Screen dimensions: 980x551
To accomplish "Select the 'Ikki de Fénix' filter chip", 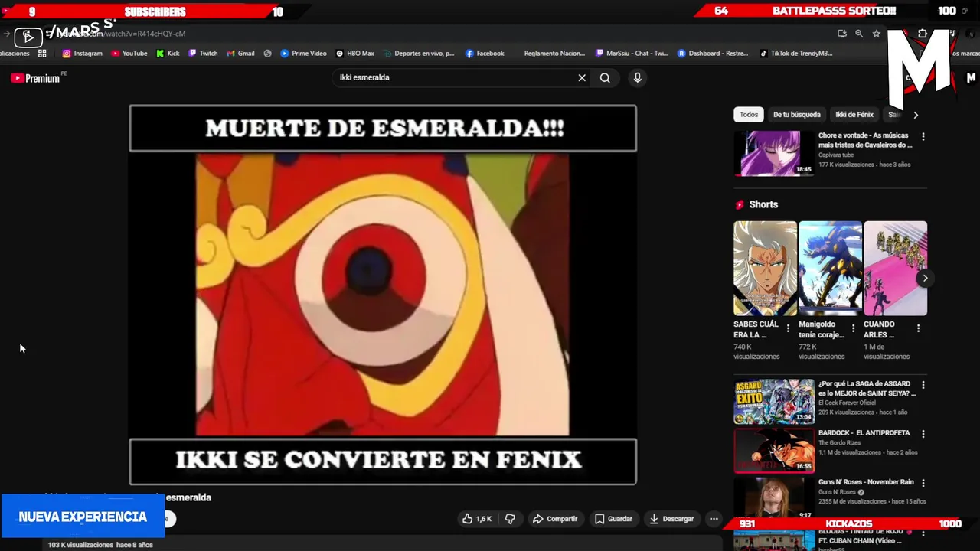I will 854,115.
